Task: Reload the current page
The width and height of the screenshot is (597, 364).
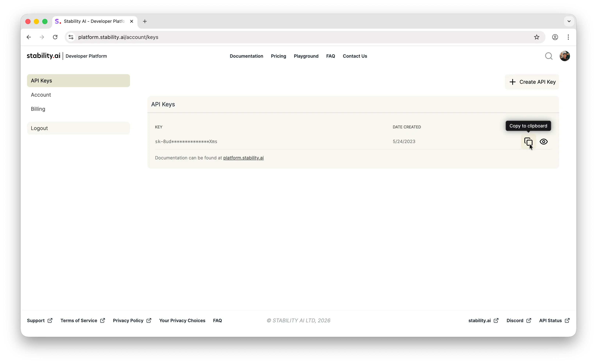Action: (55, 37)
